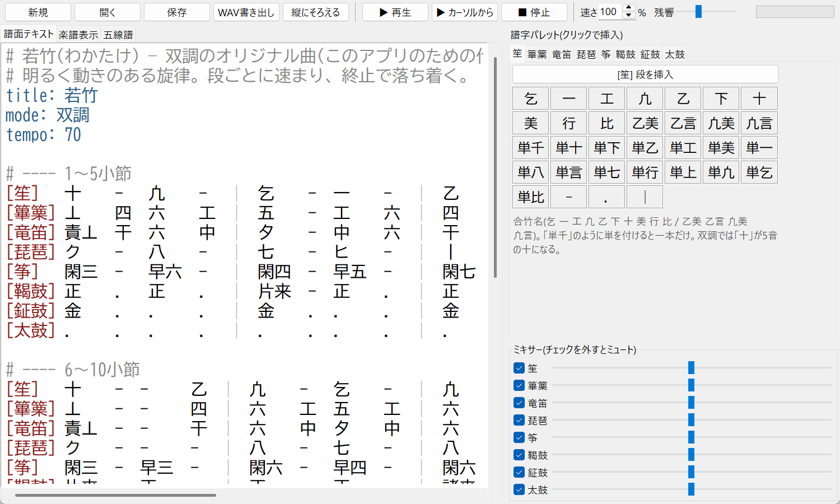Image resolution: width=840 pixels, height=504 pixels.
Task: Insert the 比 chord glyph
Action: tap(607, 123)
